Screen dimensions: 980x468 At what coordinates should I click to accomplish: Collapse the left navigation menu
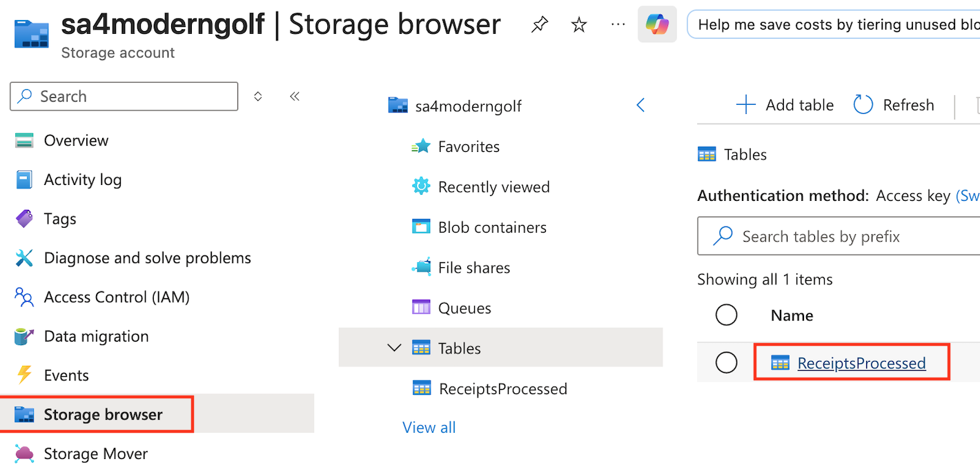tap(295, 97)
